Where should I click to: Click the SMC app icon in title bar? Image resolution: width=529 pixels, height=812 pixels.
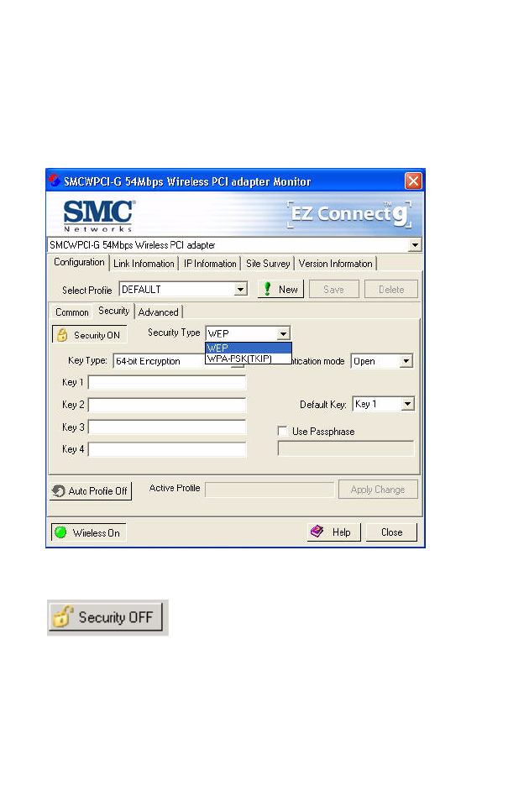55,181
